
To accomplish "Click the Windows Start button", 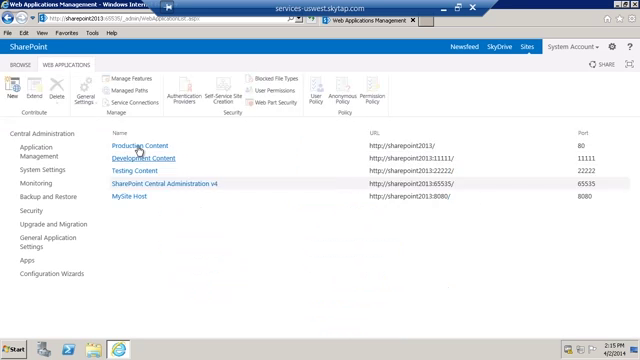I will point(14,349).
